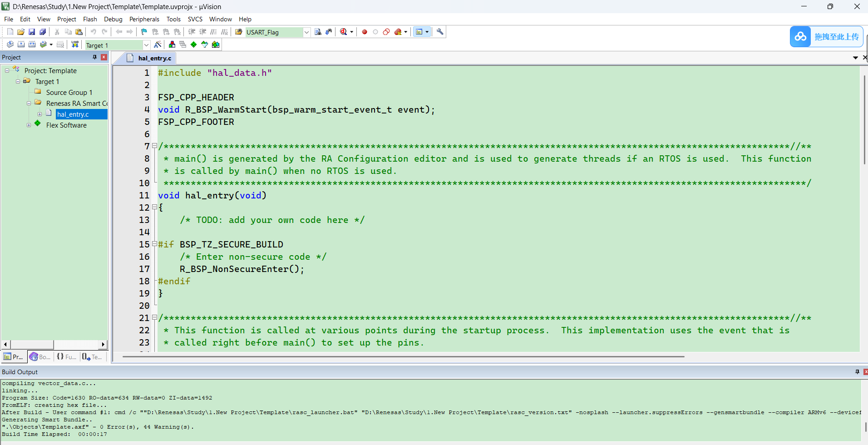Click the Comment selection icon
Image resolution: width=868 pixels, height=445 pixels.
pos(213,32)
